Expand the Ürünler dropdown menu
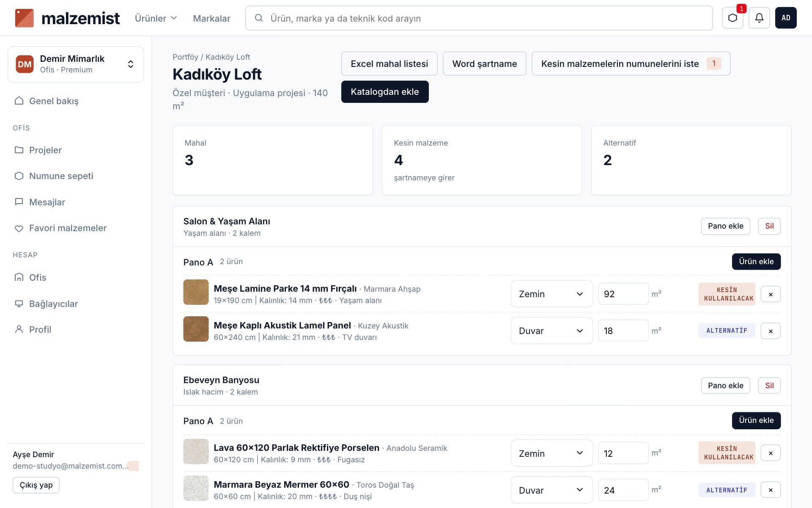The height and width of the screenshot is (508, 812). coord(156,18)
